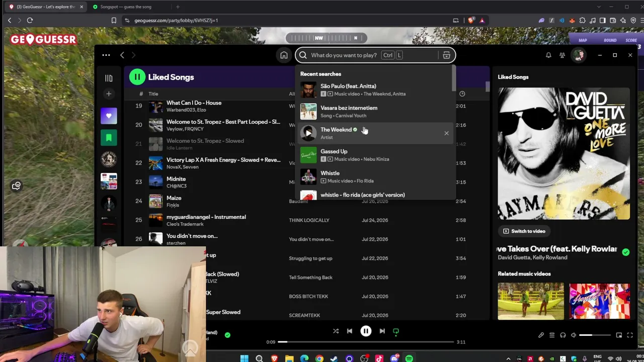Viewport: 644px width, 362px height.
Task: Open myguardianangel - Instrumental track
Action: click(x=206, y=217)
